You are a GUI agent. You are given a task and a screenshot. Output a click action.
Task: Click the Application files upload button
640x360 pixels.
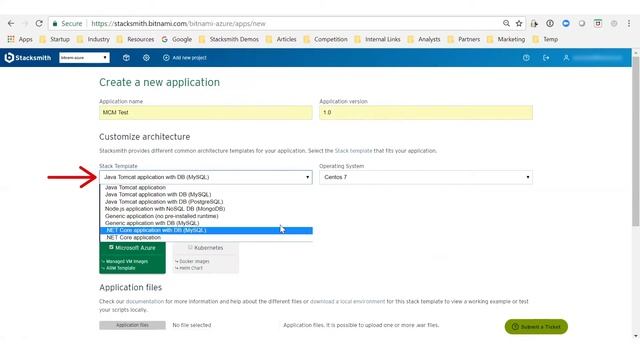tap(132, 325)
